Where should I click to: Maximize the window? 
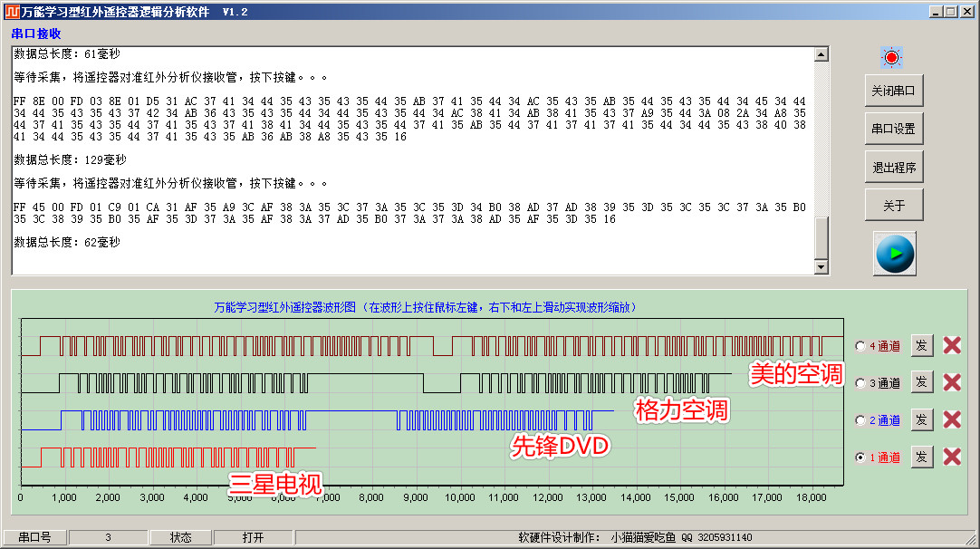click(951, 12)
